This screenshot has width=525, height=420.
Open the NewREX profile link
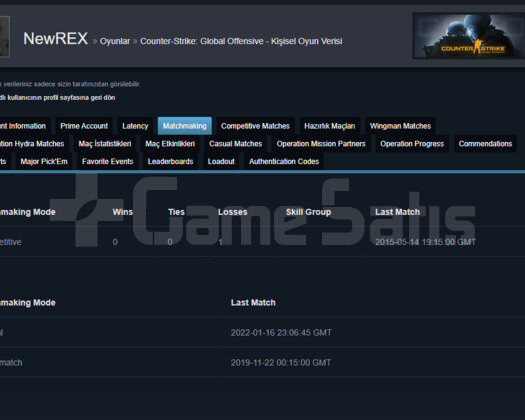(x=56, y=39)
